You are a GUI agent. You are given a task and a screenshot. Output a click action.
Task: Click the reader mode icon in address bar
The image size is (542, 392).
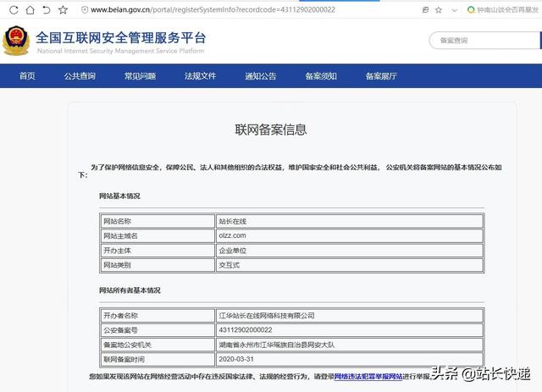coord(423,9)
